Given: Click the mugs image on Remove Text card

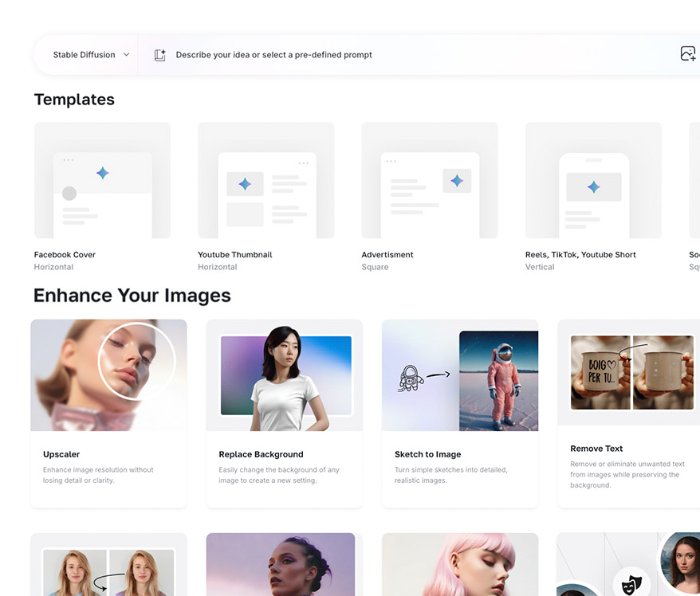Looking at the screenshot, I should click(631, 372).
